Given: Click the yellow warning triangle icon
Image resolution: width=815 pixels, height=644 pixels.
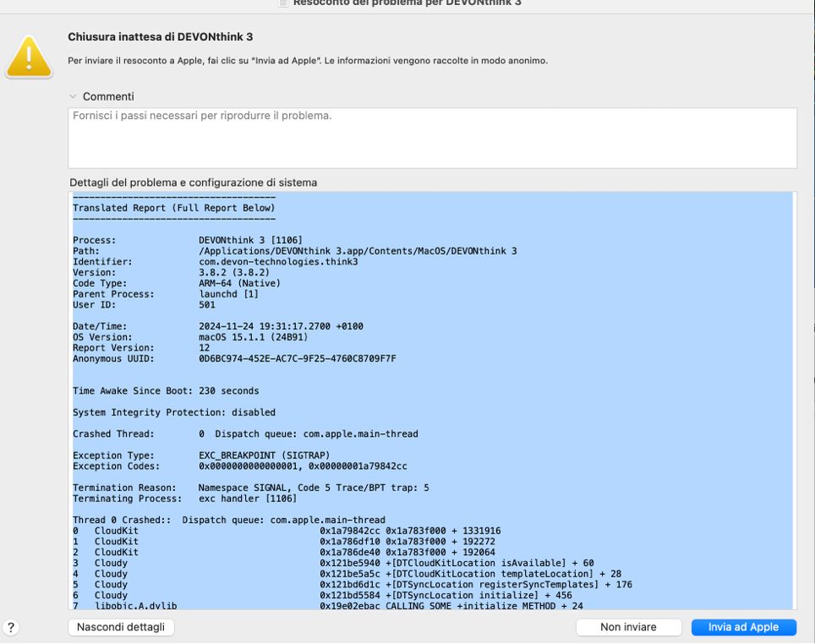Looking at the screenshot, I should click(x=29, y=57).
